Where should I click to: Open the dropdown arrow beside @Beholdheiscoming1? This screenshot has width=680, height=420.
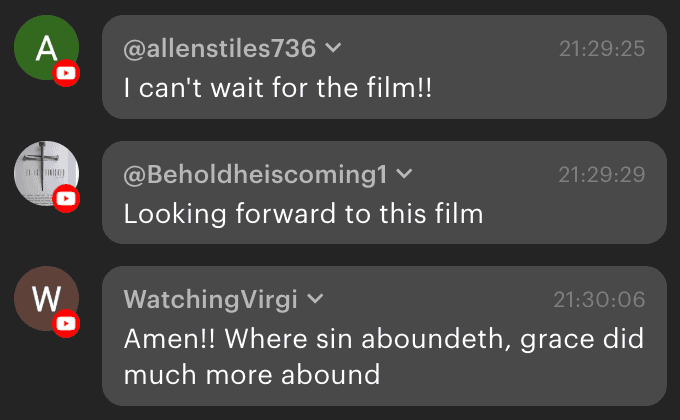pyautogui.click(x=404, y=174)
